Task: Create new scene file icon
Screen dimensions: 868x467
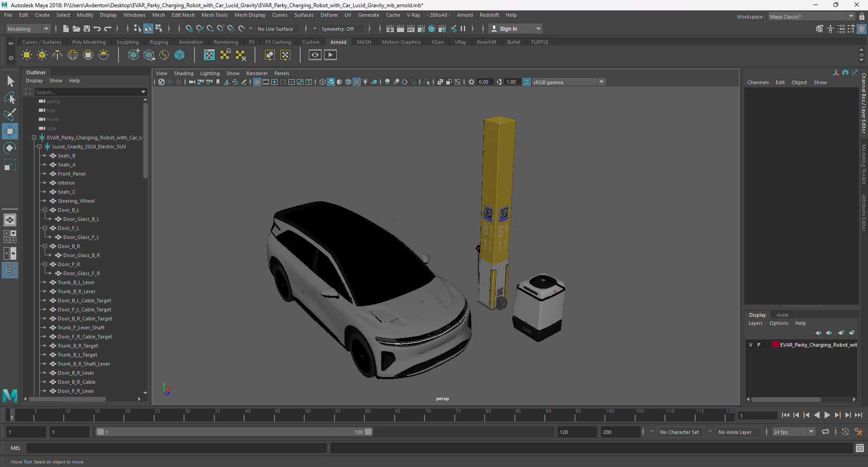Action: [66, 29]
